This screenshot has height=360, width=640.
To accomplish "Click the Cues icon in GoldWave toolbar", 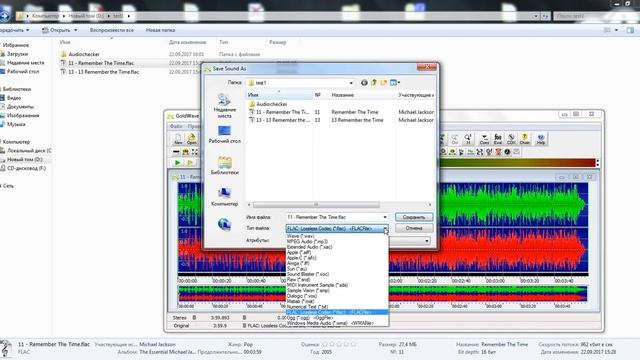I will 484,139.
